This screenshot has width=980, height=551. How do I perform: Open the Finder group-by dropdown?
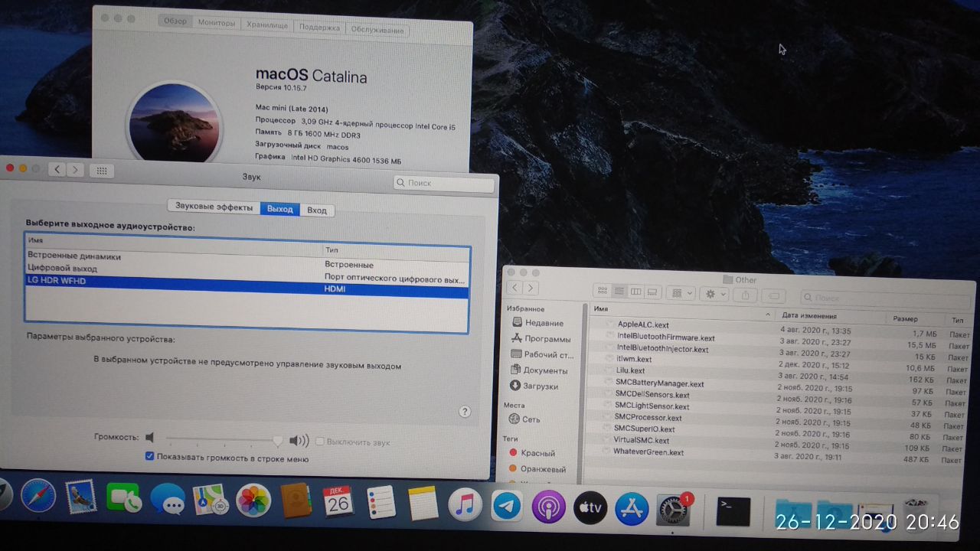[x=680, y=293]
